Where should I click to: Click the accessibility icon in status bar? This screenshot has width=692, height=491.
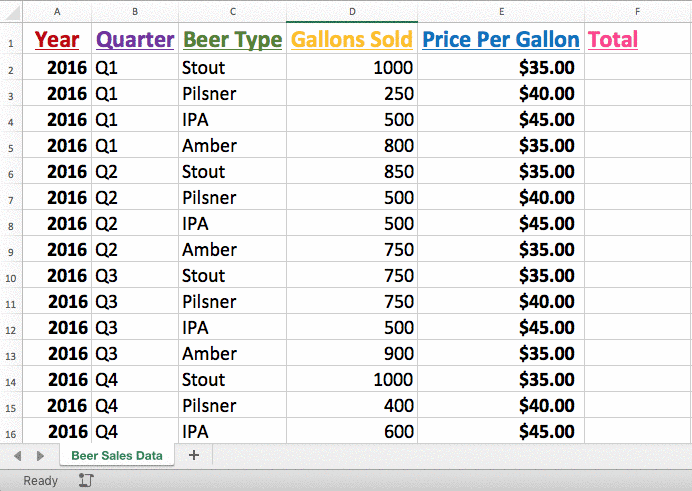(x=86, y=480)
